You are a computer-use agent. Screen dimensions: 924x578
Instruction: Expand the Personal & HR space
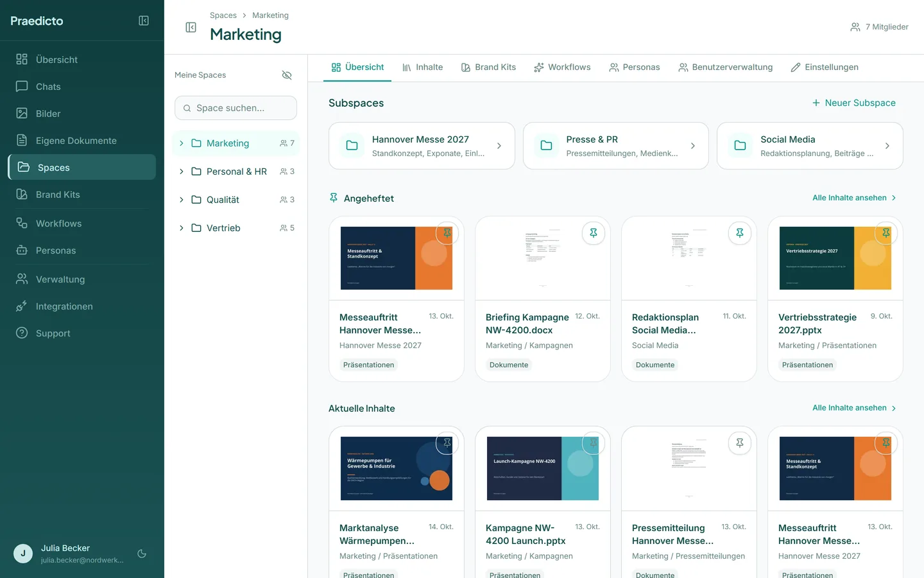(x=182, y=171)
